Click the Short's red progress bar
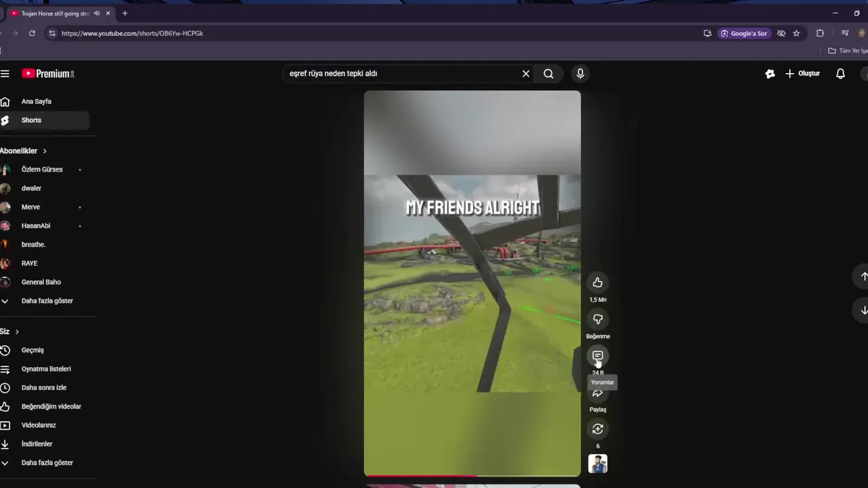The height and width of the screenshot is (488, 868). click(472, 476)
